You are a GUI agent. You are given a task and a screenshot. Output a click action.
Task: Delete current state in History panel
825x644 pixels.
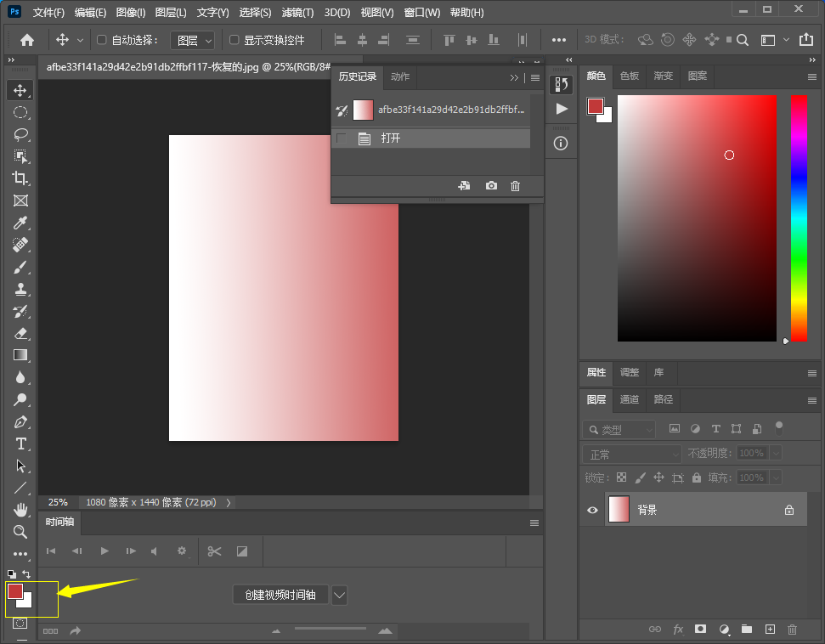515,186
